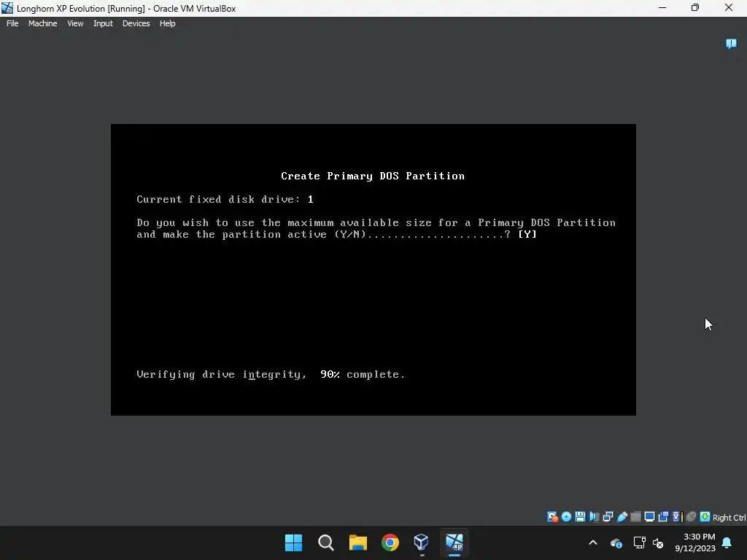
Task: Click the grey mouse integration status icon
Action: [692, 517]
